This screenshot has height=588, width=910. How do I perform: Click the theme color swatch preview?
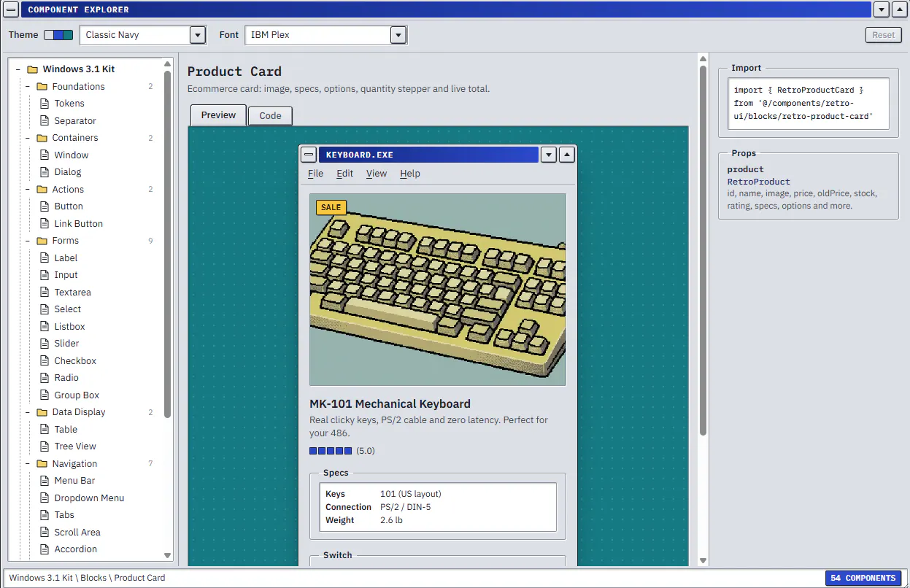click(x=58, y=35)
